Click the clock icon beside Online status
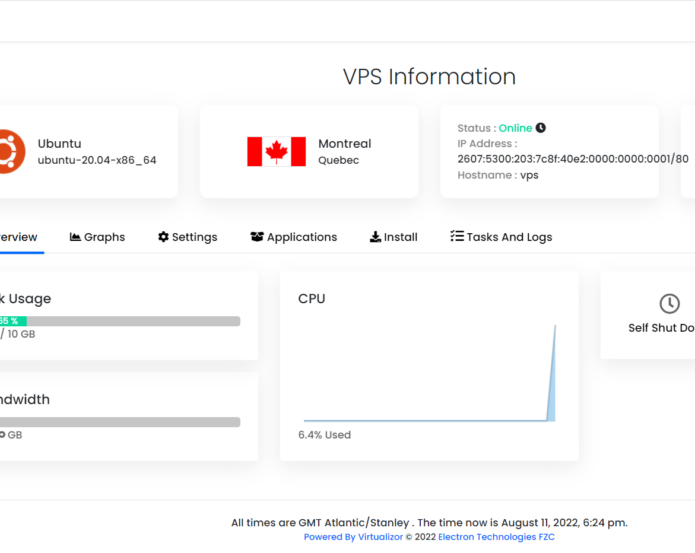 click(541, 128)
